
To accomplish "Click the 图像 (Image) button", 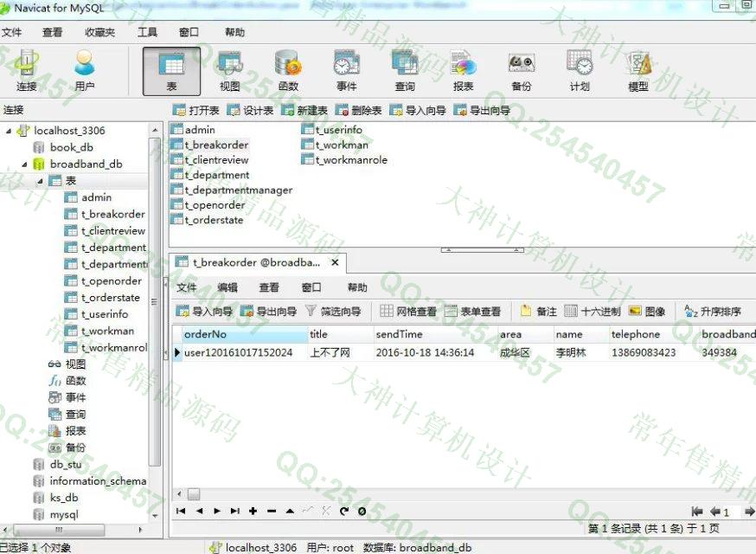I will coord(647,312).
